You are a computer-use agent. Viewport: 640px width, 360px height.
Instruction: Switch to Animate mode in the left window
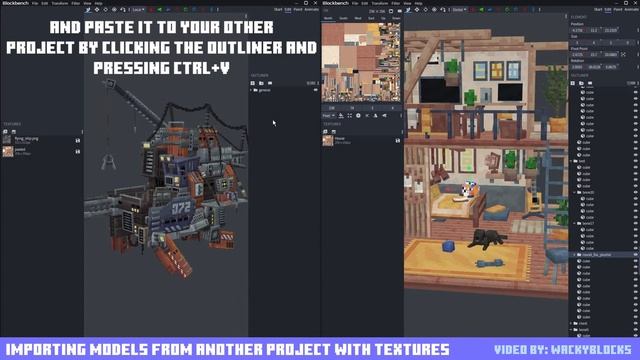[312, 9]
